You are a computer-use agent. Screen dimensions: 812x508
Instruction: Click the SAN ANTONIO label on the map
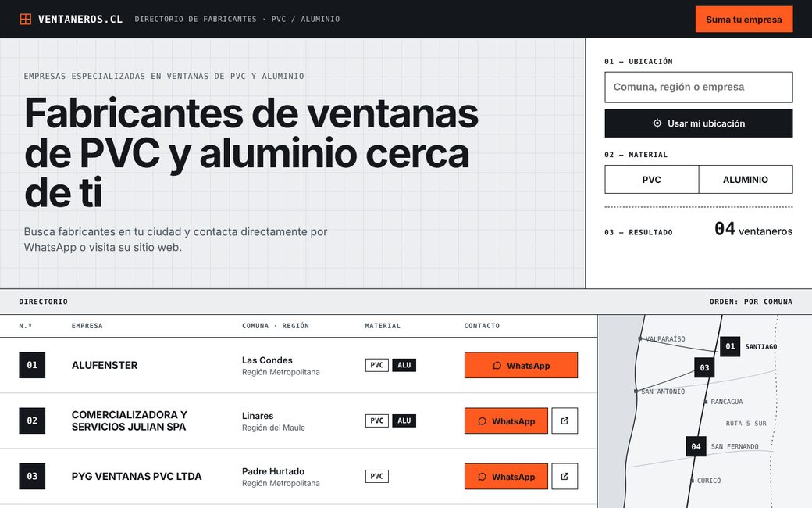[663, 392]
